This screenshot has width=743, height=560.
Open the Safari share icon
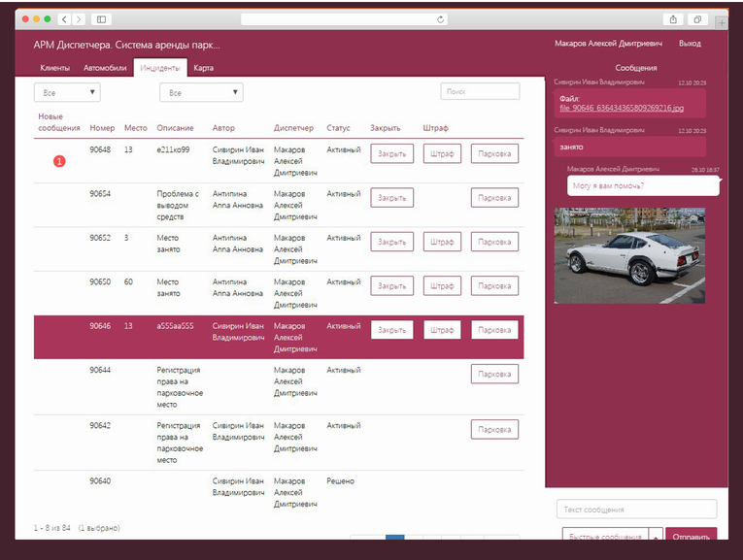click(673, 19)
